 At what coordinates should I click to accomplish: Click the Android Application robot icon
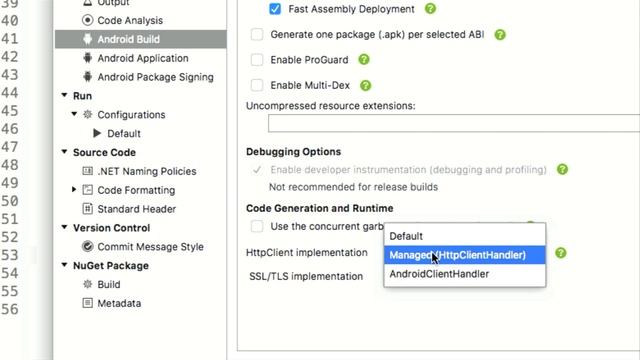87,58
